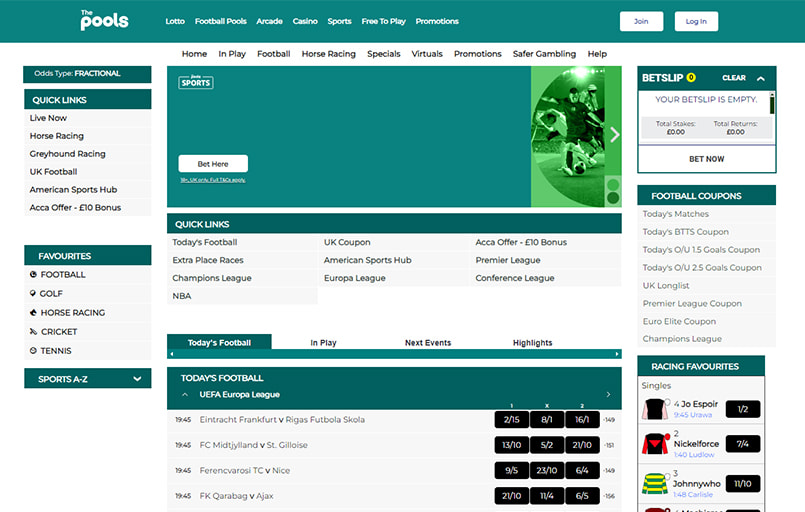The image size is (805, 512).
Task: Toggle Odds Type Fractional setting
Action: [87, 73]
